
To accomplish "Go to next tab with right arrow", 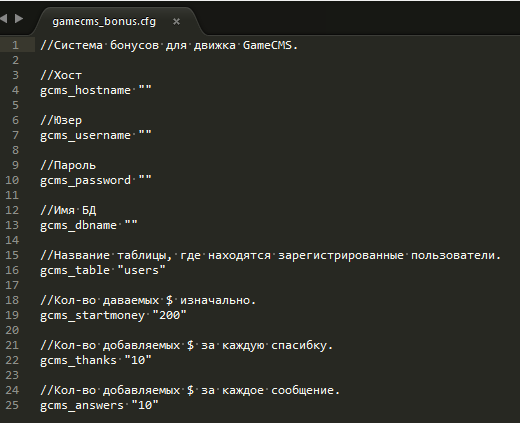I will point(19,18).
